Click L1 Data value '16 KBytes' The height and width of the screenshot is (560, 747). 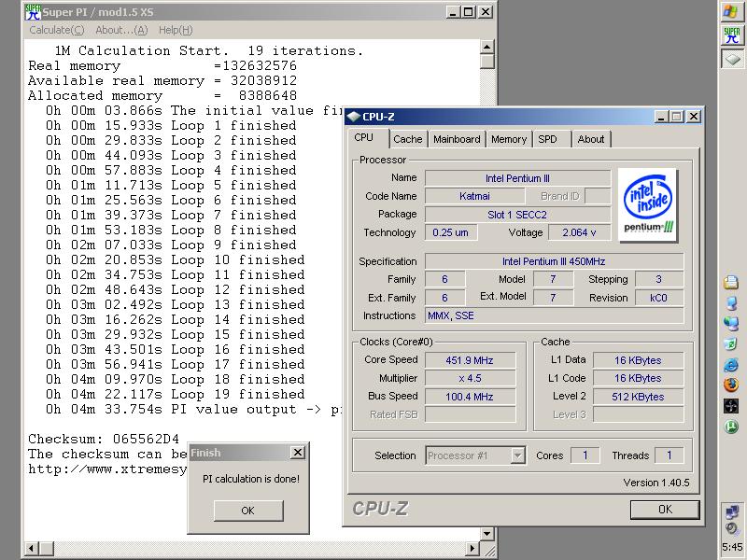(638, 360)
